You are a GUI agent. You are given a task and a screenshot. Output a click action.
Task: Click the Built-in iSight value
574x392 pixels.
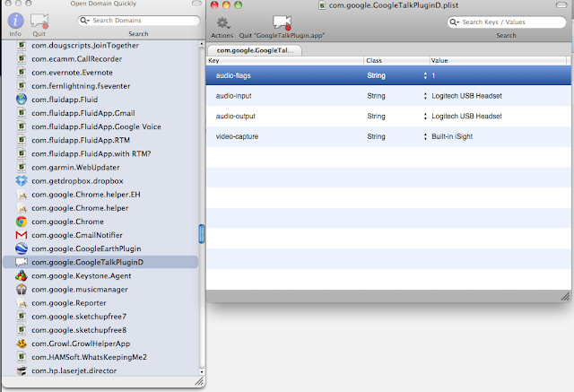452,136
